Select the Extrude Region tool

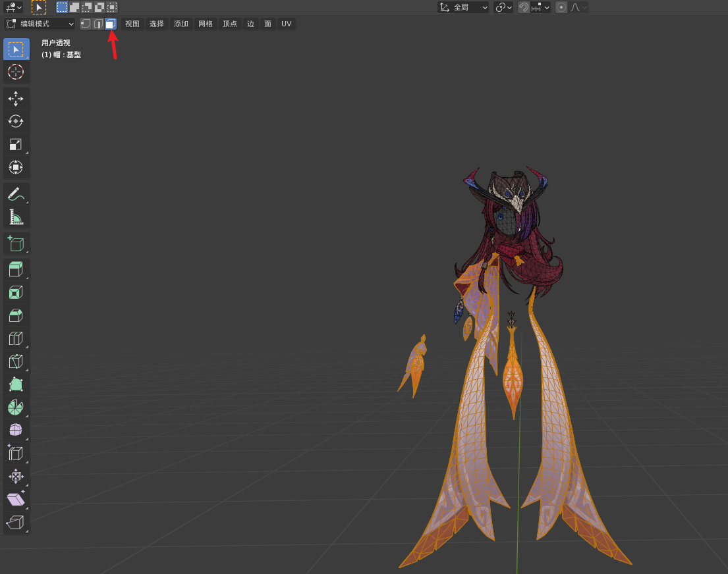16,270
